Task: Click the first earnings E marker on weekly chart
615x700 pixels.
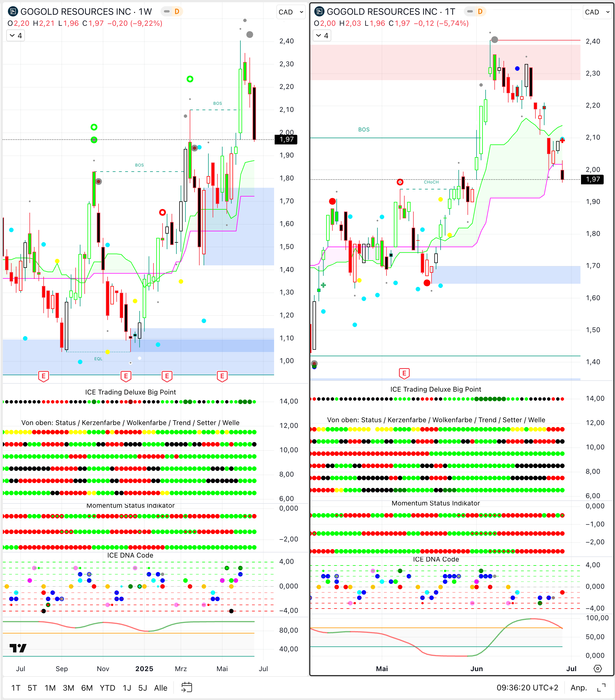Action: click(44, 376)
